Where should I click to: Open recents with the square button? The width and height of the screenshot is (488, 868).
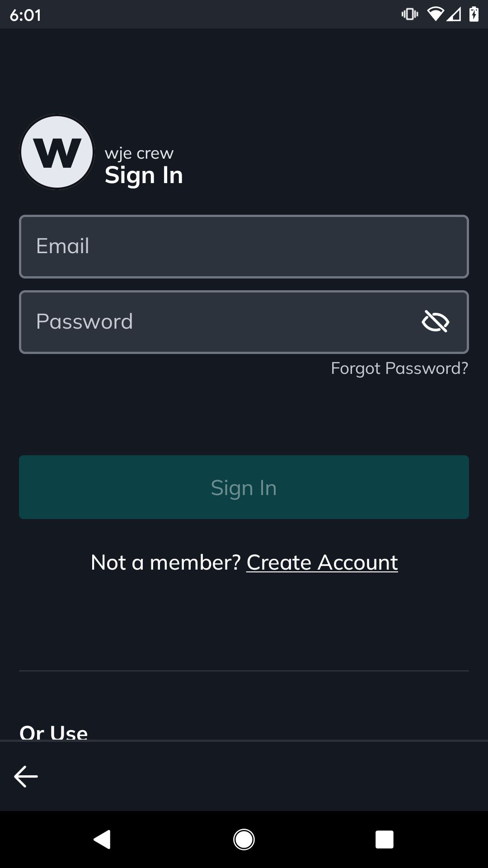coord(384,840)
